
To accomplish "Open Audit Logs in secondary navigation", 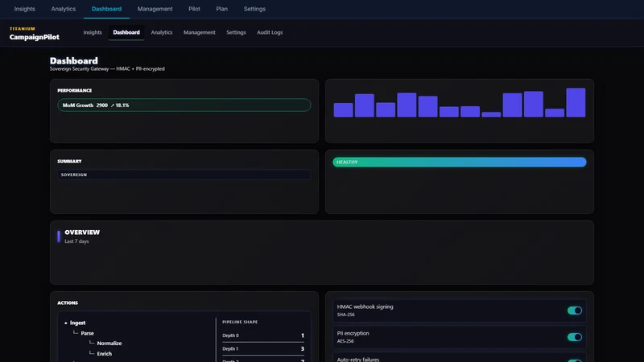I will pyautogui.click(x=270, y=32).
